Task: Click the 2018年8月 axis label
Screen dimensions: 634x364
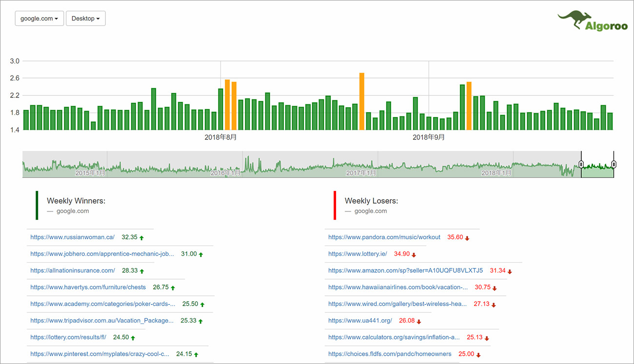Action: (220, 137)
